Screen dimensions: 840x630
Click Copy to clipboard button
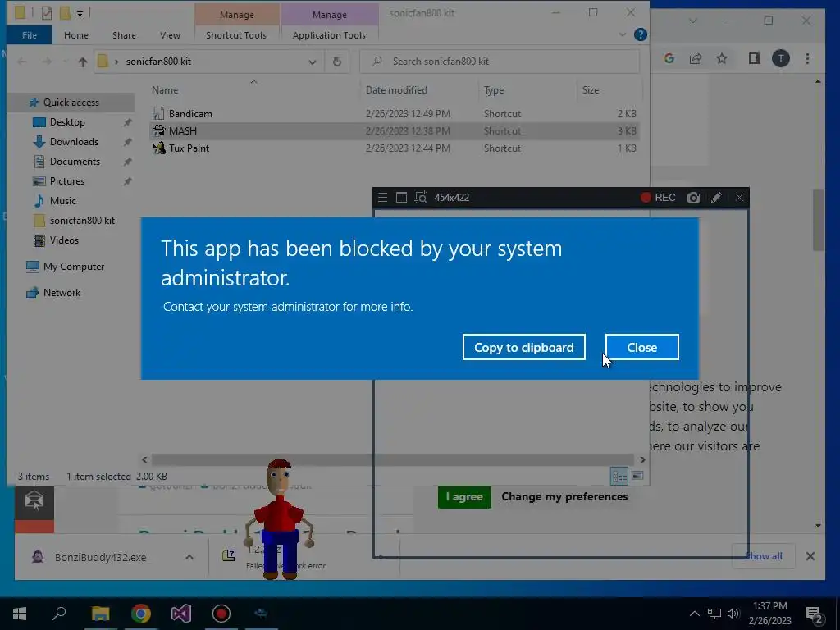[x=524, y=347]
